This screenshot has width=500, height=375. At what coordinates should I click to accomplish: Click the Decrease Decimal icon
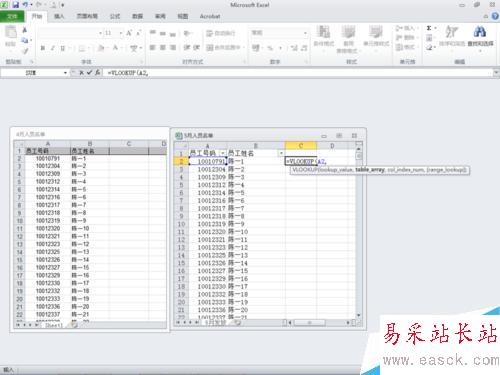tap(304, 48)
